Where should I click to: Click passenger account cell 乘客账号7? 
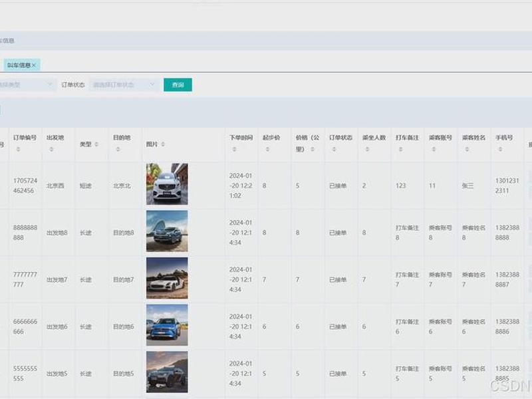click(440, 279)
